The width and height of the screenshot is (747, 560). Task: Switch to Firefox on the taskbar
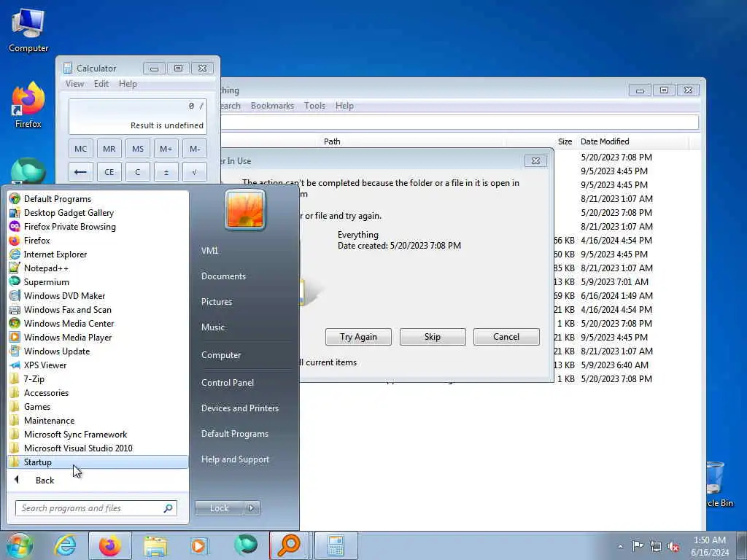point(110,545)
